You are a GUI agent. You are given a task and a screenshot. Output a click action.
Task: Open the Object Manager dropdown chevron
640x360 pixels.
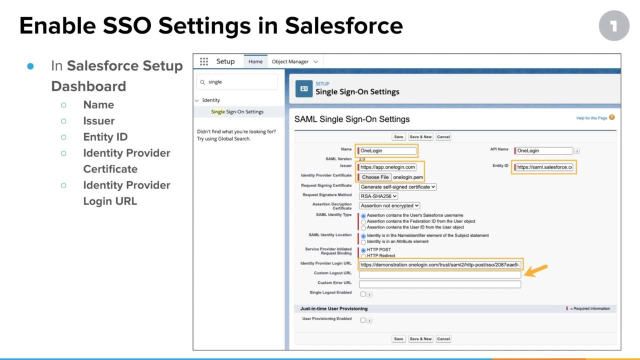click(x=316, y=62)
